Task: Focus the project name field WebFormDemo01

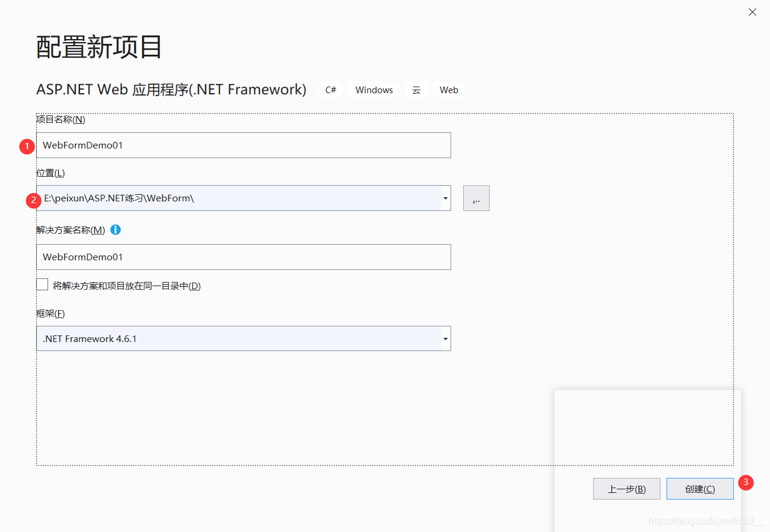Action: tap(244, 145)
